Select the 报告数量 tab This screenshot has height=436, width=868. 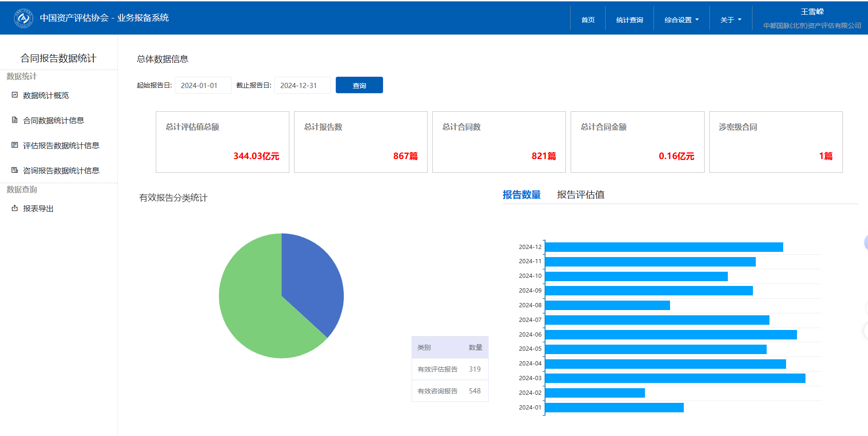[x=521, y=195]
